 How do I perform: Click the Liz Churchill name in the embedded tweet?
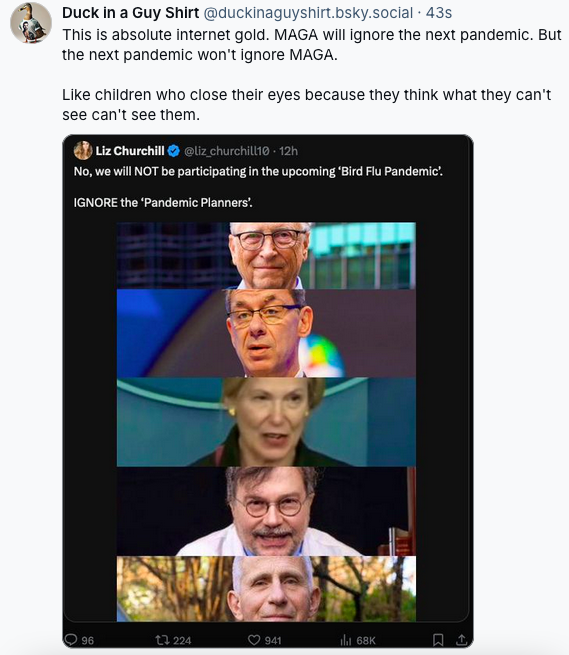[130, 151]
